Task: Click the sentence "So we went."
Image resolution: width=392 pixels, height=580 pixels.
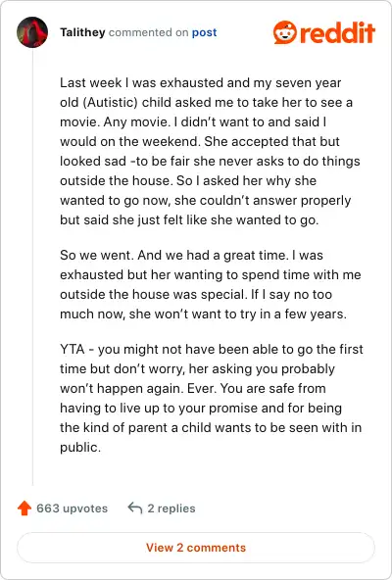Action: [97, 256]
